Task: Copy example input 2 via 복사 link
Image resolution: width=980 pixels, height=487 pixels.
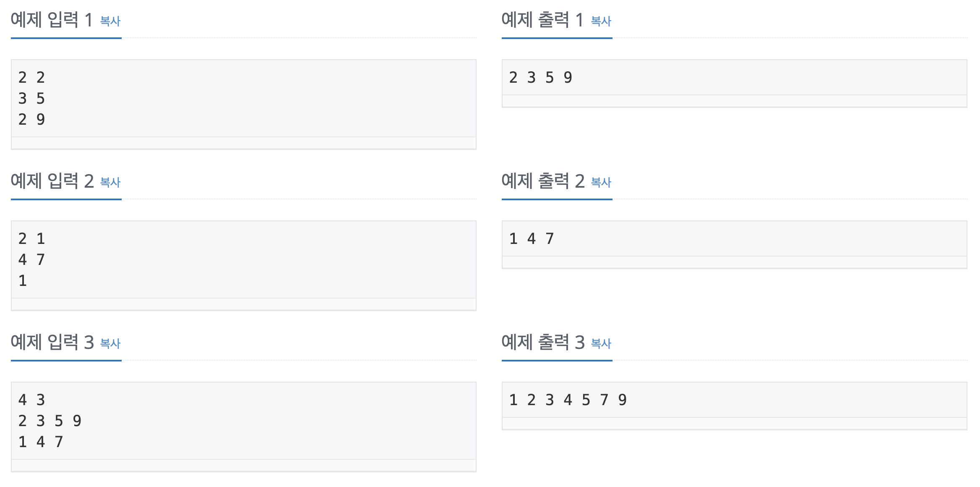Action: (x=110, y=182)
